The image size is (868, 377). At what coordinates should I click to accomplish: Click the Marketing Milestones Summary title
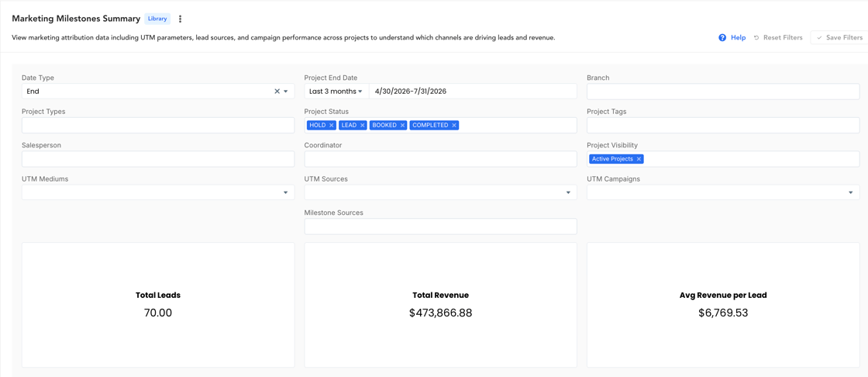pos(76,19)
